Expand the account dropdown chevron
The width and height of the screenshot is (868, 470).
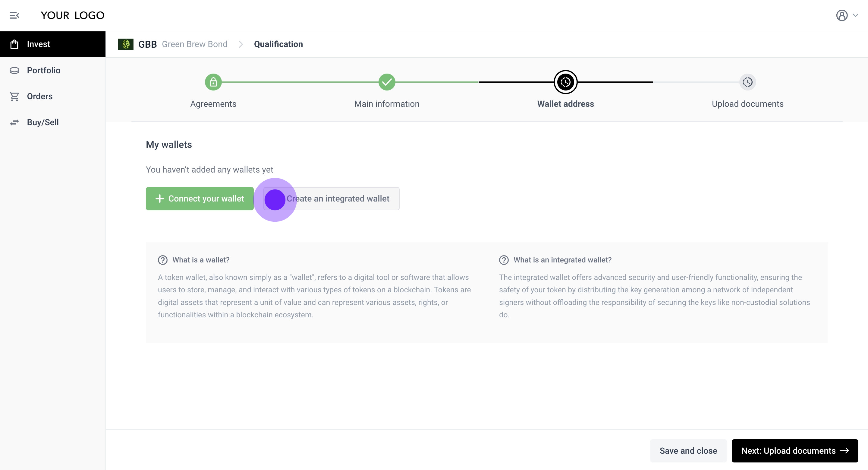tap(856, 15)
